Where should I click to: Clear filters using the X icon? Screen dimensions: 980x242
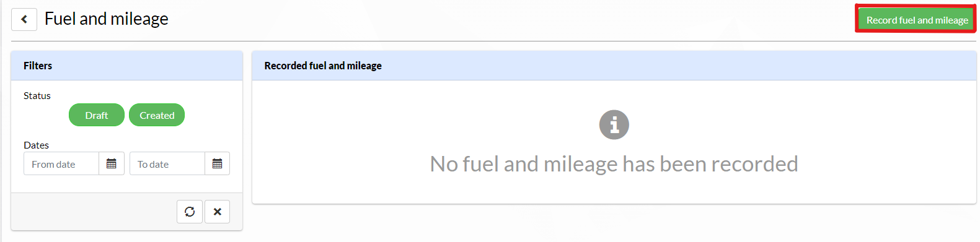click(x=217, y=212)
